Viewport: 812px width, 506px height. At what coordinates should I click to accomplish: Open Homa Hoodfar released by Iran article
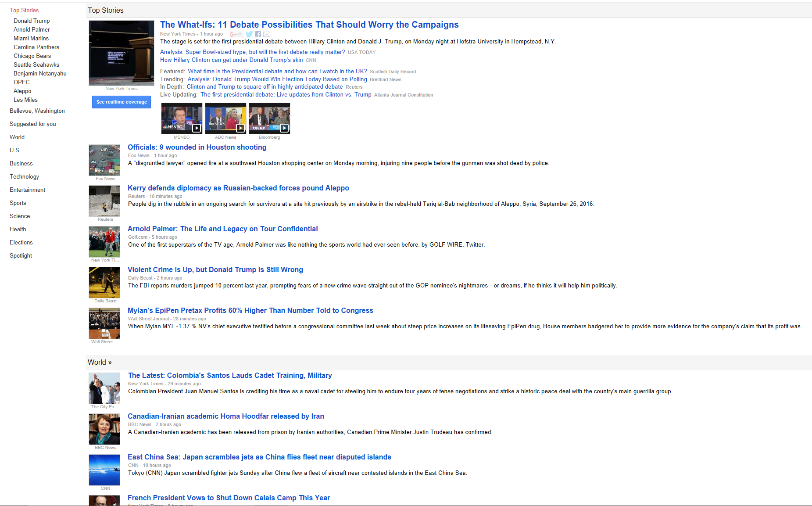226,416
